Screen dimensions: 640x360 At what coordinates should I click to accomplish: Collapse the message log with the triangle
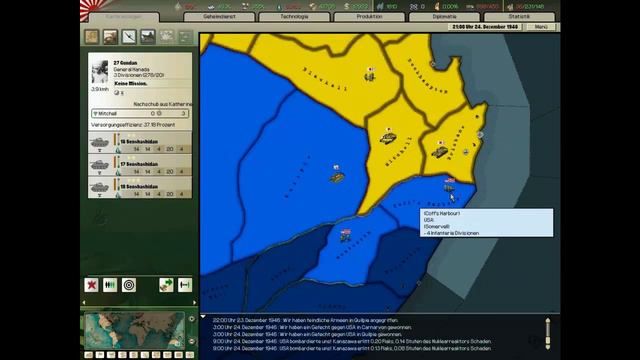pos(203,316)
